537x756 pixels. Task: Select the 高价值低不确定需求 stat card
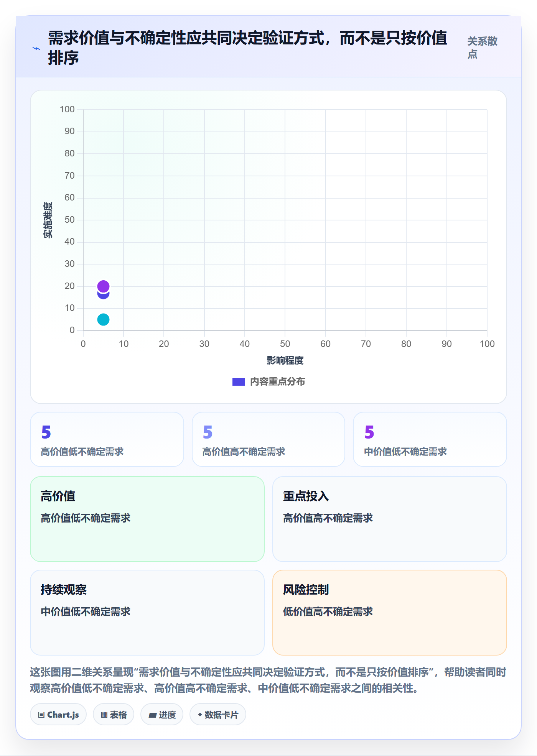(107, 439)
